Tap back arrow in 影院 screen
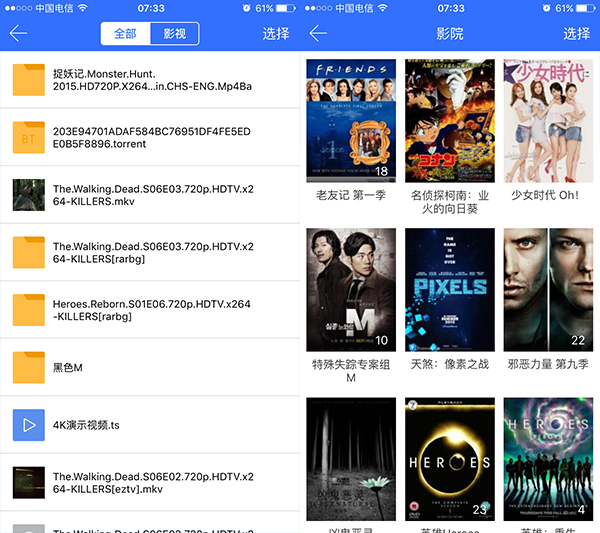The width and height of the screenshot is (600, 533). (318, 33)
